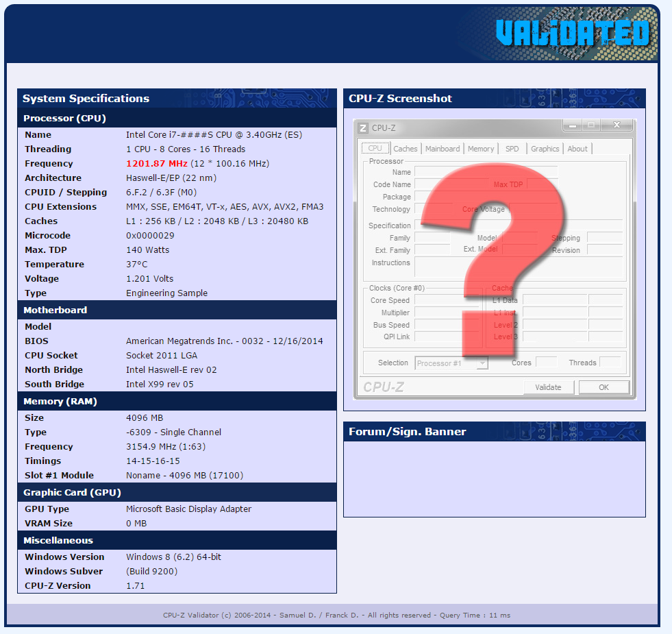This screenshot has height=634, width=672.
Task: Click the Windows 8 (6.2) 64-bit value
Action: (x=173, y=557)
